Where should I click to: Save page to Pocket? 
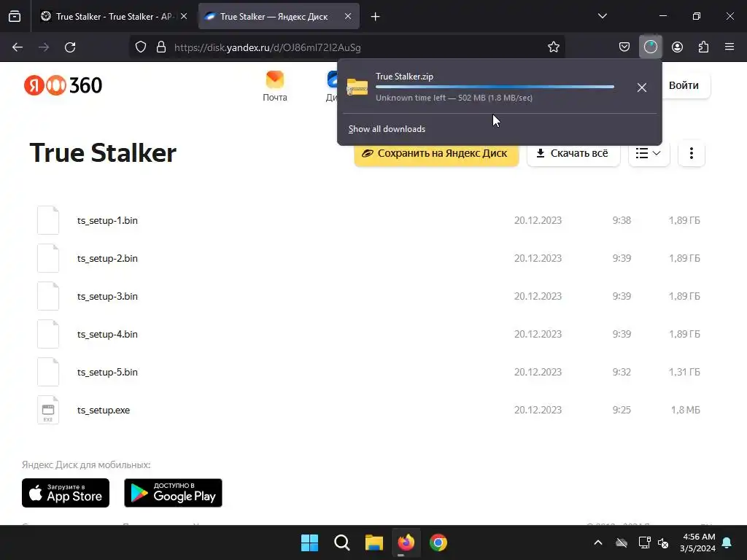coord(624,47)
